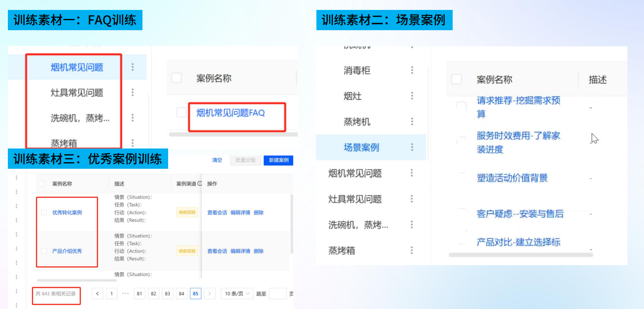The height and width of the screenshot is (309, 644).
Task: Open the 10 条/页 page size dropdown
Action: tap(237, 294)
